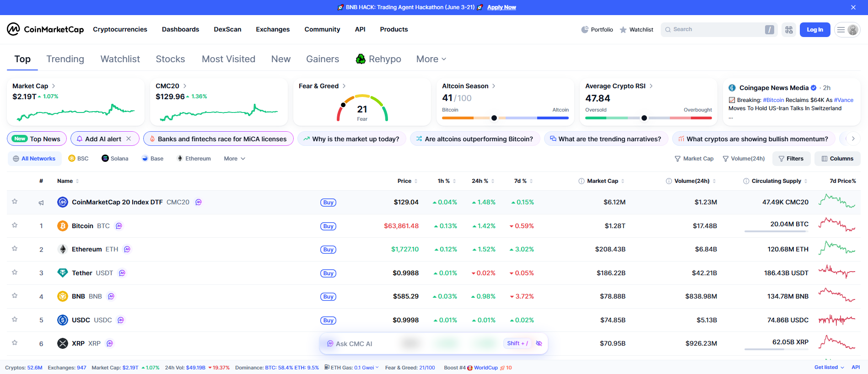Open Watchlist star icon in header
868x374 pixels.
pos(623,30)
